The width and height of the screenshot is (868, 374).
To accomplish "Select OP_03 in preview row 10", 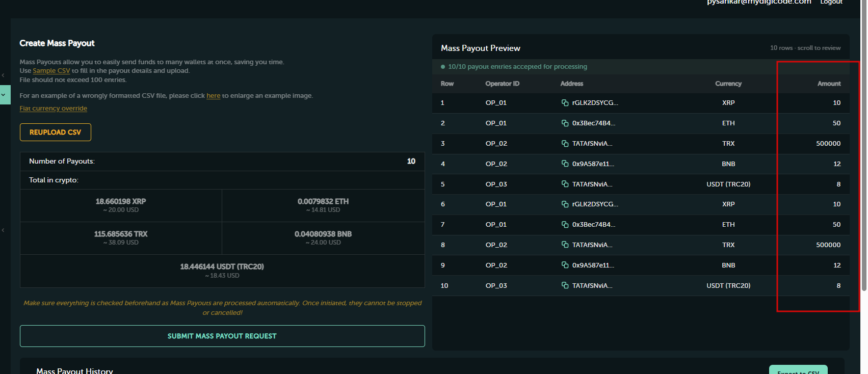I will tap(496, 285).
